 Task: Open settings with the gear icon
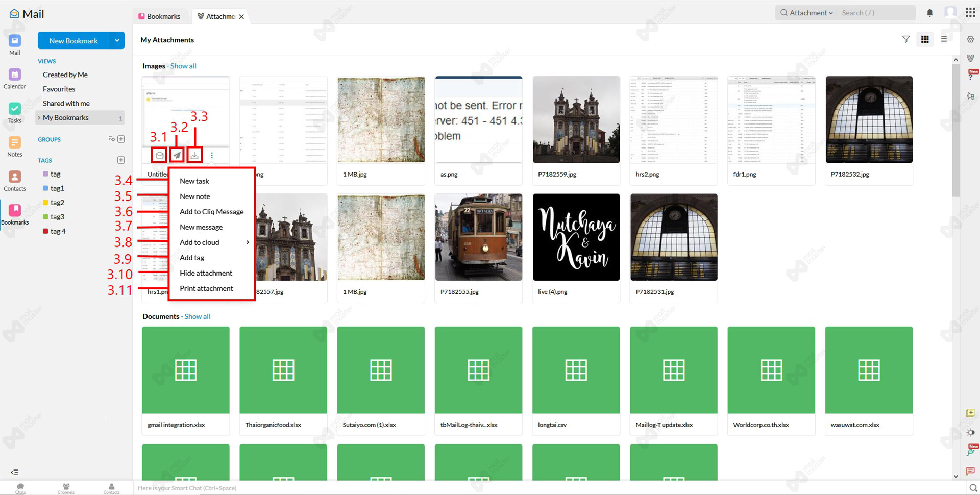point(970,39)
